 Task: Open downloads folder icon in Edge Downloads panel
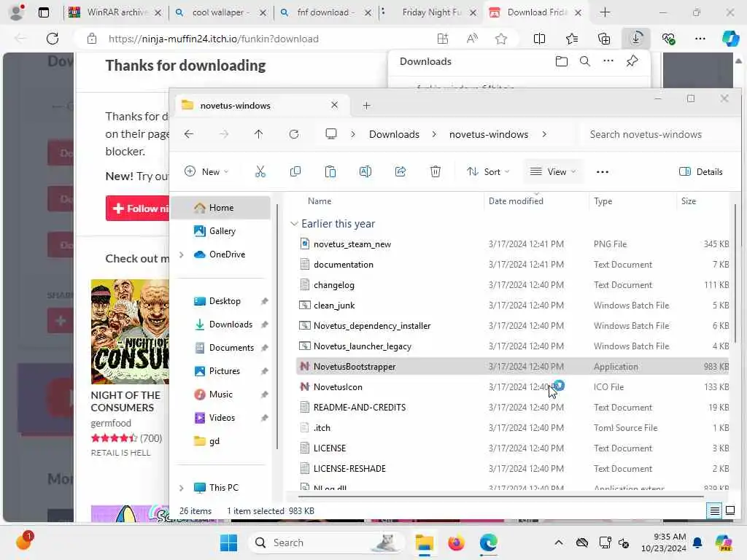click(562, 61)
